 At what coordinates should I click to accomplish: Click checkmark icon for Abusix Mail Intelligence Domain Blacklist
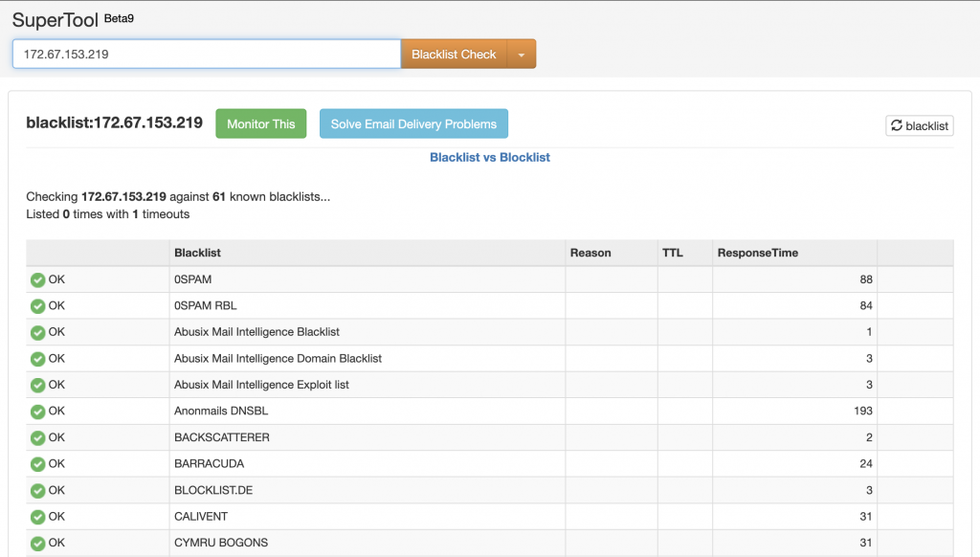37,359
